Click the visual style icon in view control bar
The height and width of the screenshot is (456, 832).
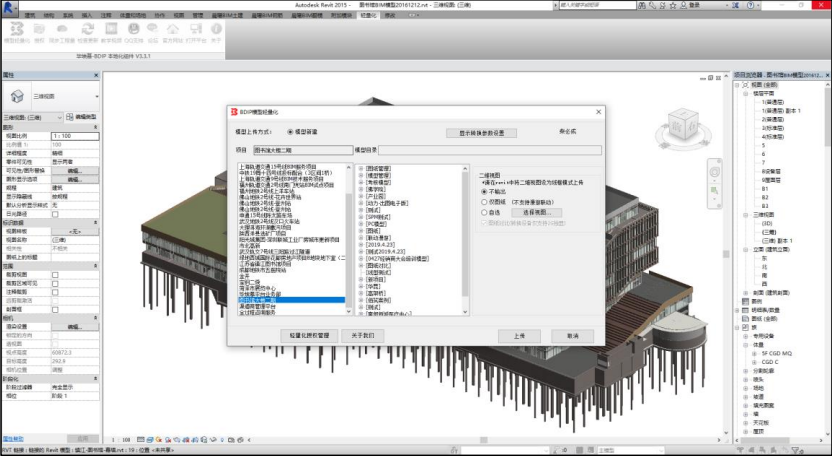(x=150, y=440)
